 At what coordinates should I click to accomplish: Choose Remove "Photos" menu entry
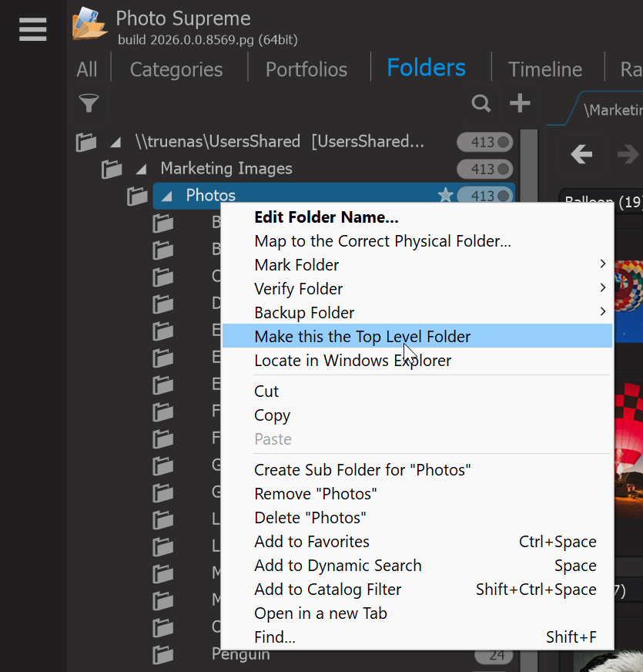(x=417, y=494)
